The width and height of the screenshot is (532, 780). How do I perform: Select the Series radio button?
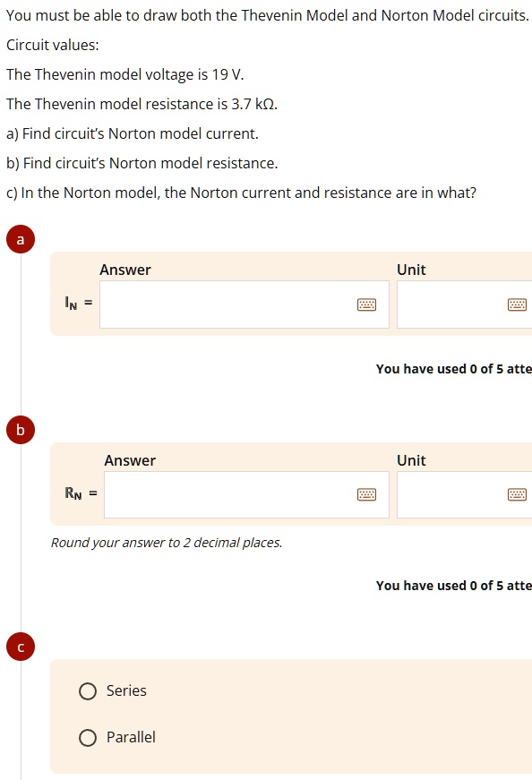pos(88,690)
